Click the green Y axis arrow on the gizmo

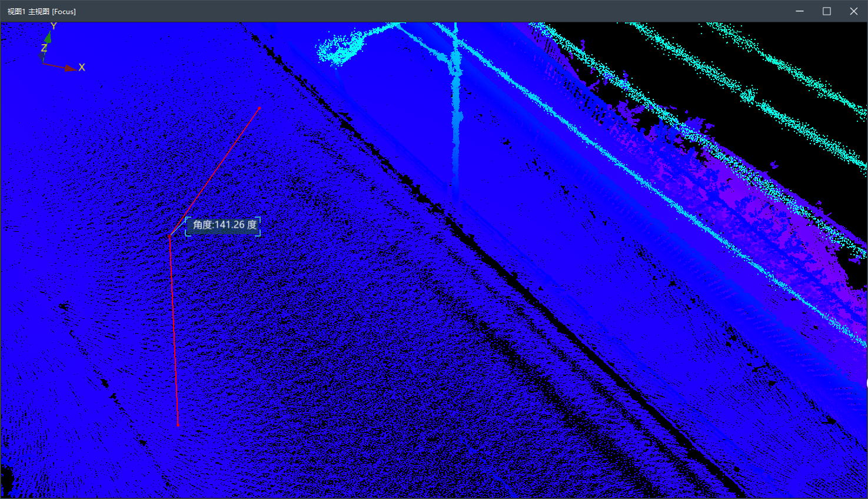click(48, 37)
